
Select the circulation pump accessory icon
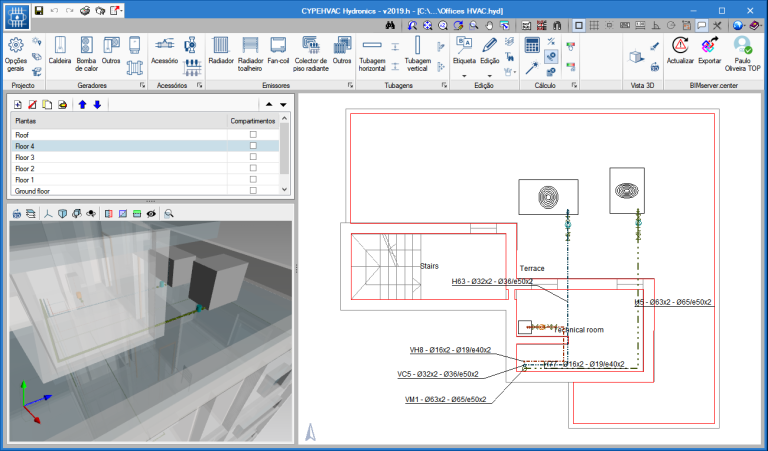pyautogui.click(x=191, y=45)
